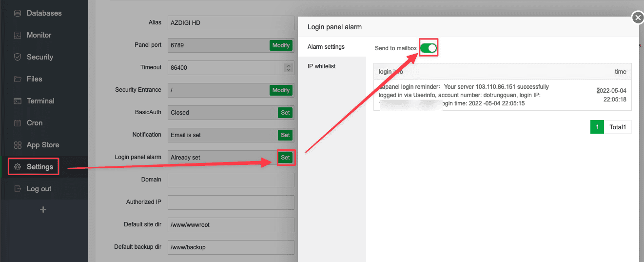644x262 pixels.
Task: Click Set button for BasicAuth
Action: (285, 112)
